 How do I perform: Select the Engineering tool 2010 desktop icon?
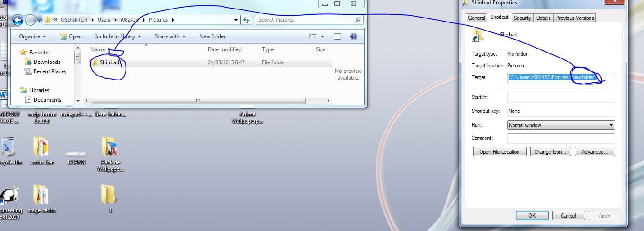9,201
